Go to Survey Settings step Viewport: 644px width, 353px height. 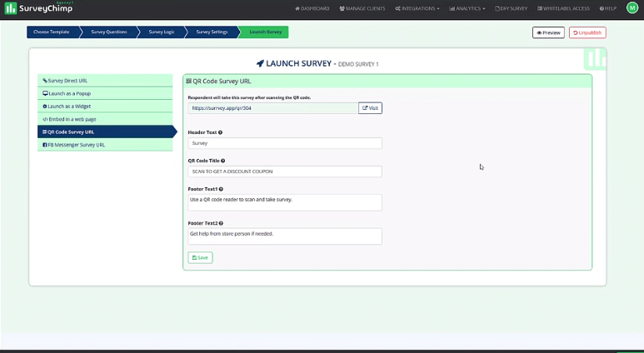212,32
